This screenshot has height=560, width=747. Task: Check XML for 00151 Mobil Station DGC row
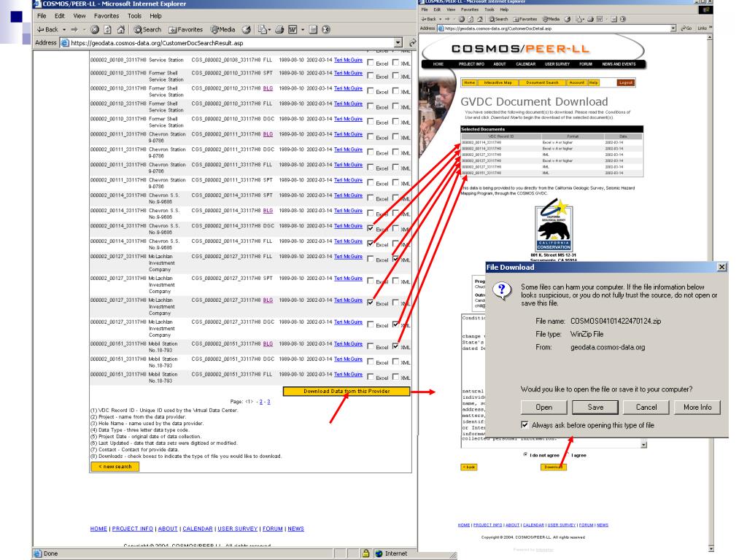click(x=395, y=362)
